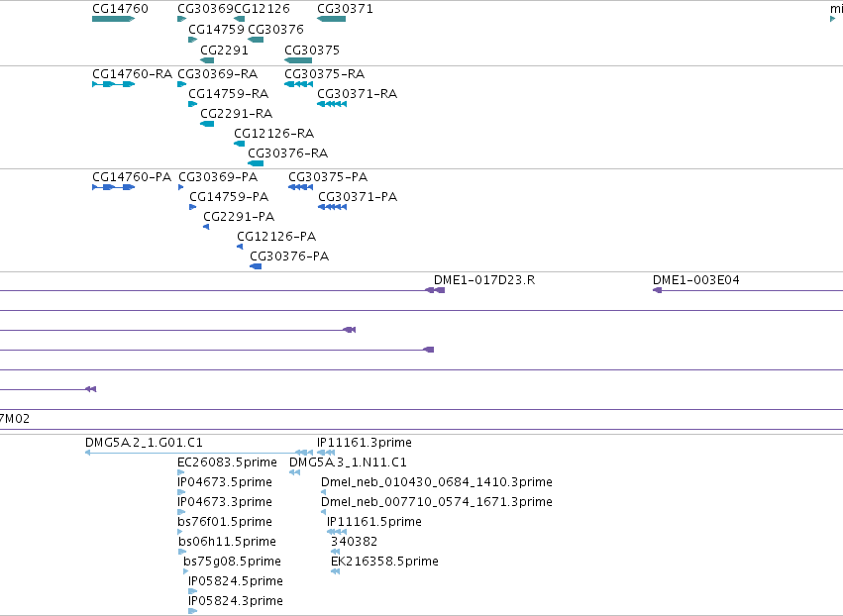
Task: Select transcript CG30375-RA
Action: [324, 73]
